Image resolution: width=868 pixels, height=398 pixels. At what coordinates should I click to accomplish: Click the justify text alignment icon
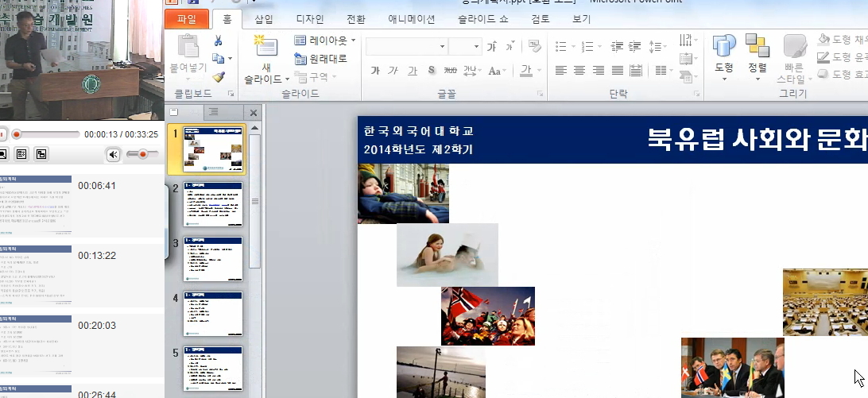617,71
